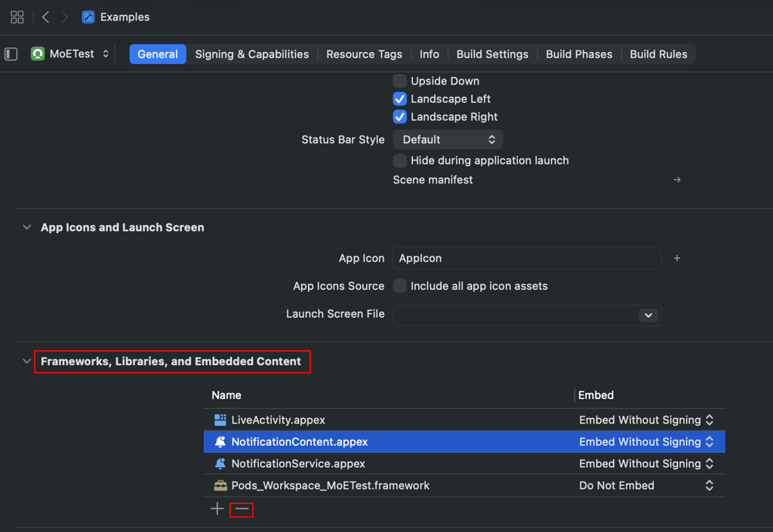Click the Launch Screen File field
The height and width of the screenshot is (532, 773).
527,315
